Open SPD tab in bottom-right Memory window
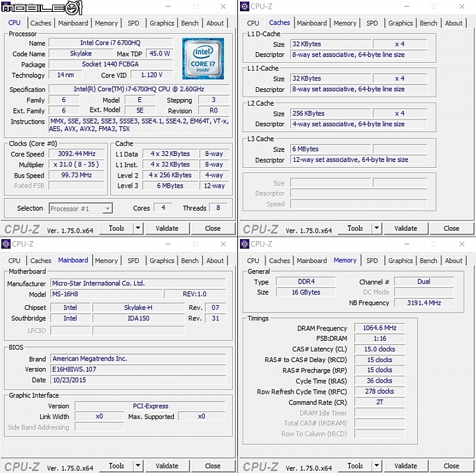This screenshot has height=473, width=476. (x=372, y=261)
